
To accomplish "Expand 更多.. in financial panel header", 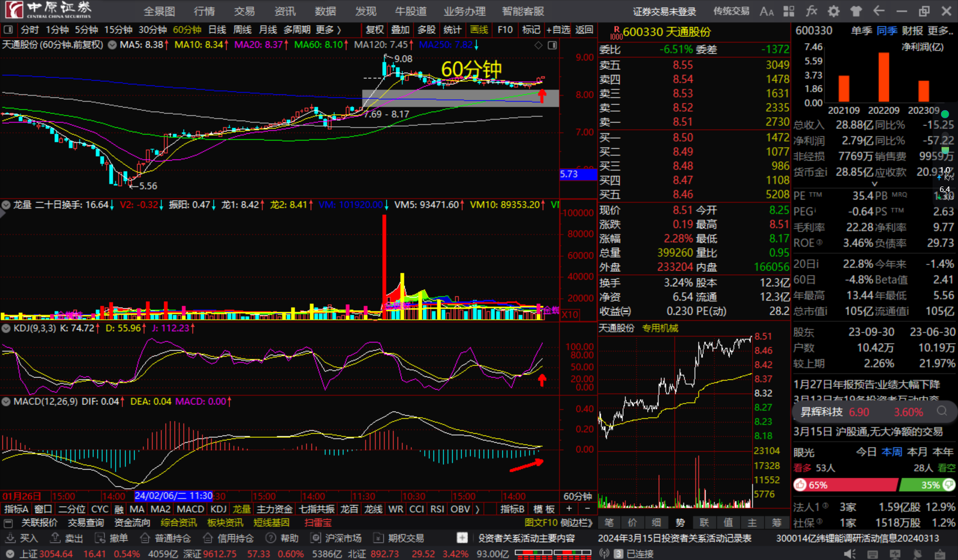I will pos(941,31).
